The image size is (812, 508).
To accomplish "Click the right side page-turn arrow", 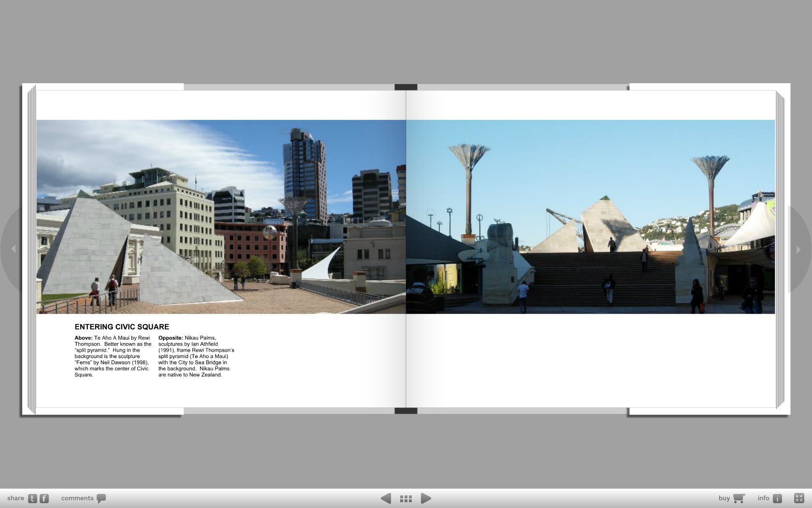I will (x=798, y=250).
